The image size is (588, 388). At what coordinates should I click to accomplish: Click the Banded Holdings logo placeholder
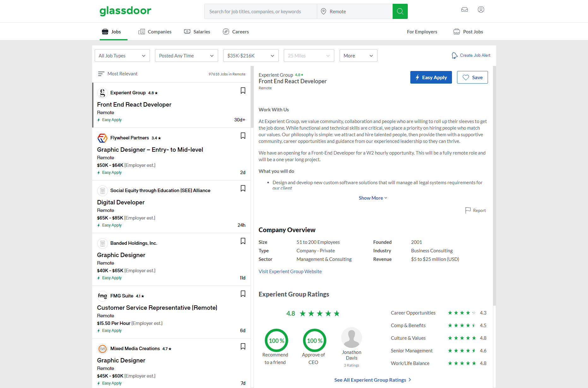[x=102, y=243]
